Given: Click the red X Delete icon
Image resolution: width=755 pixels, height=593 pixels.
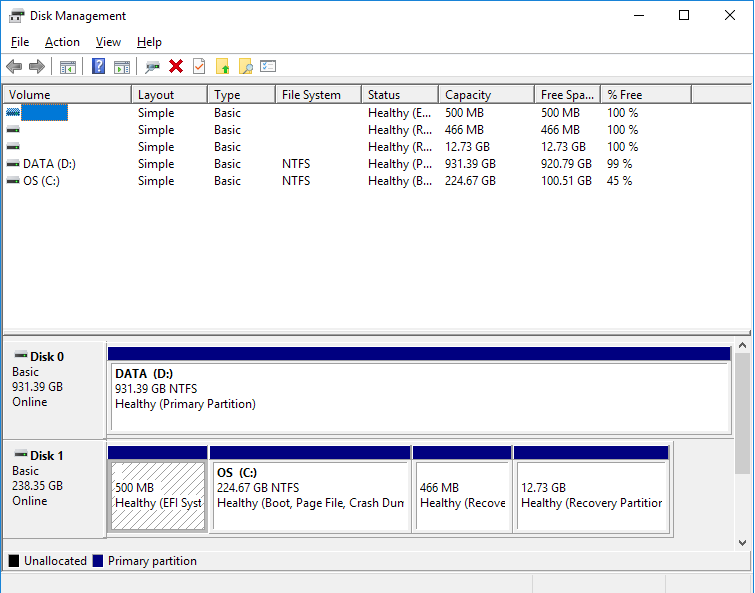Looking at the screenshot, I should 176,66.
